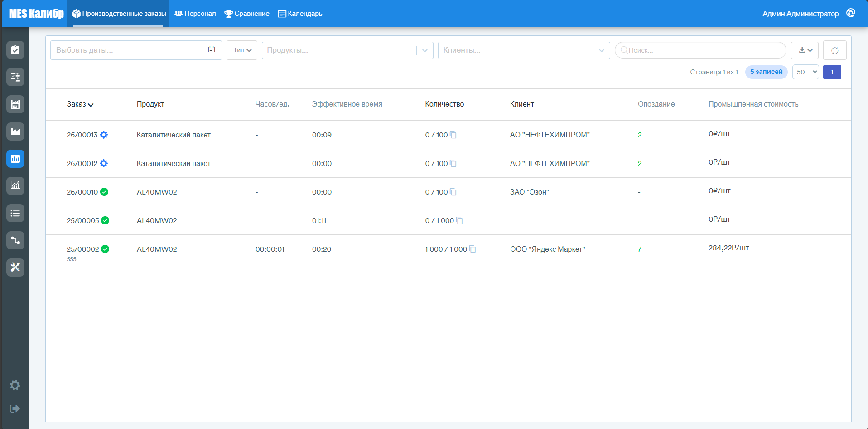Copy quantity icon for order 25/00002
The width and height of the screenshot is (868, 429).
pyautogui.click(x=473, y=249)
